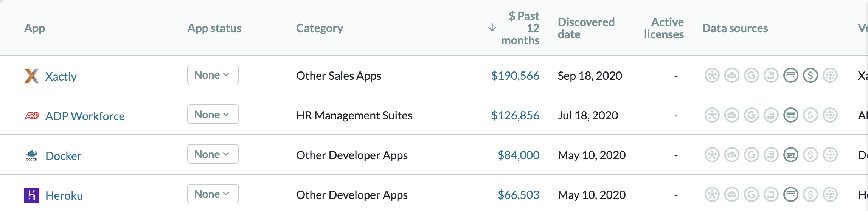Screen dimensions: 868x211
Task: Click the cloud key data source icon for Docker
Action: click(731, 155)
